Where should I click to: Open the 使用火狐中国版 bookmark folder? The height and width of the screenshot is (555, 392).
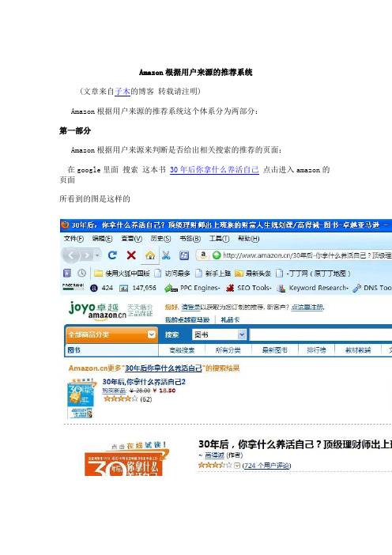coord(122,274)
